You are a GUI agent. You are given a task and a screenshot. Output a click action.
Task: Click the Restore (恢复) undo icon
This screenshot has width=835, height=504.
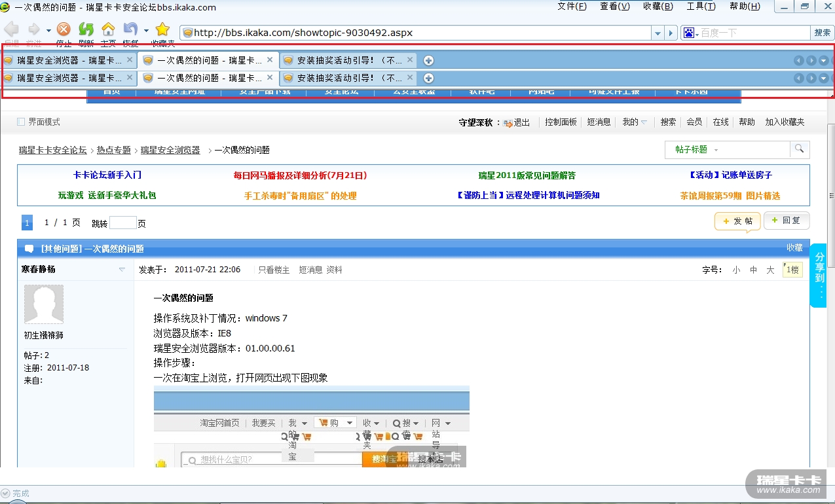(130, 29)
